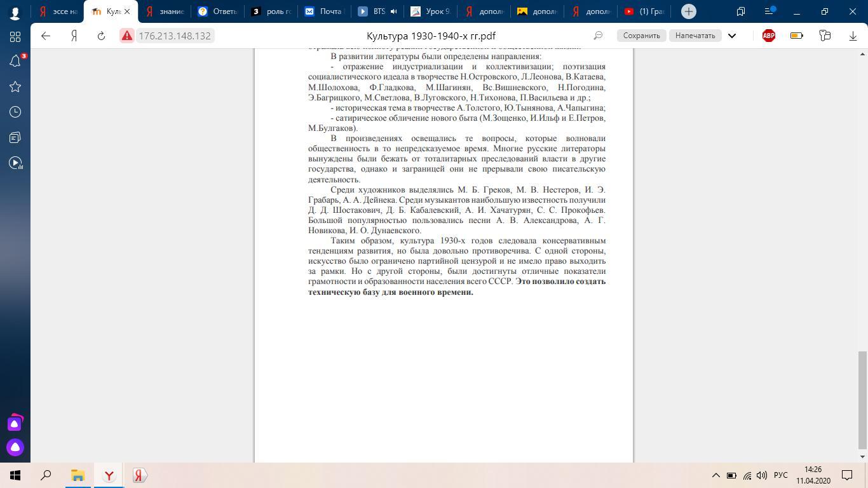Screen dimensions: 868x488
Task: Open the ABP ad blocker extension
Action: point(769,36)
